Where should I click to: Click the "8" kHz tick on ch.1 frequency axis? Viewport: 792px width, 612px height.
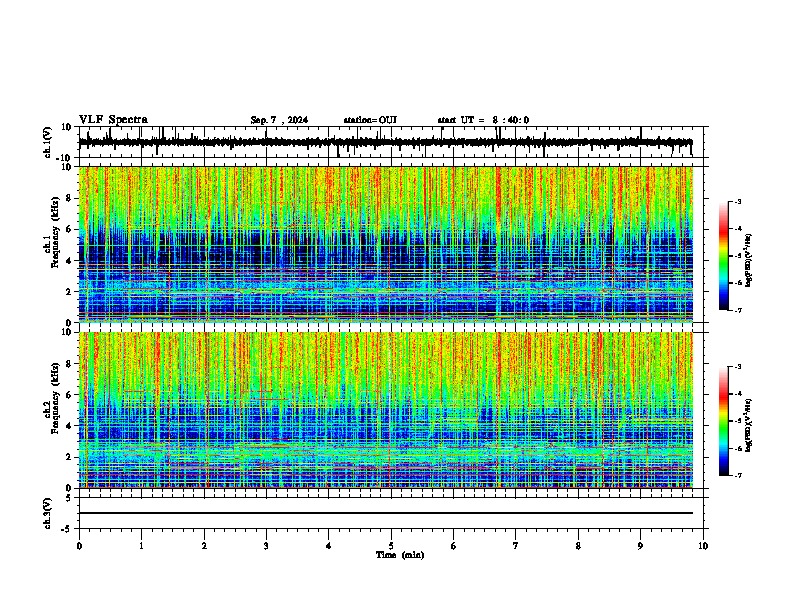click(x=70, y=198)
